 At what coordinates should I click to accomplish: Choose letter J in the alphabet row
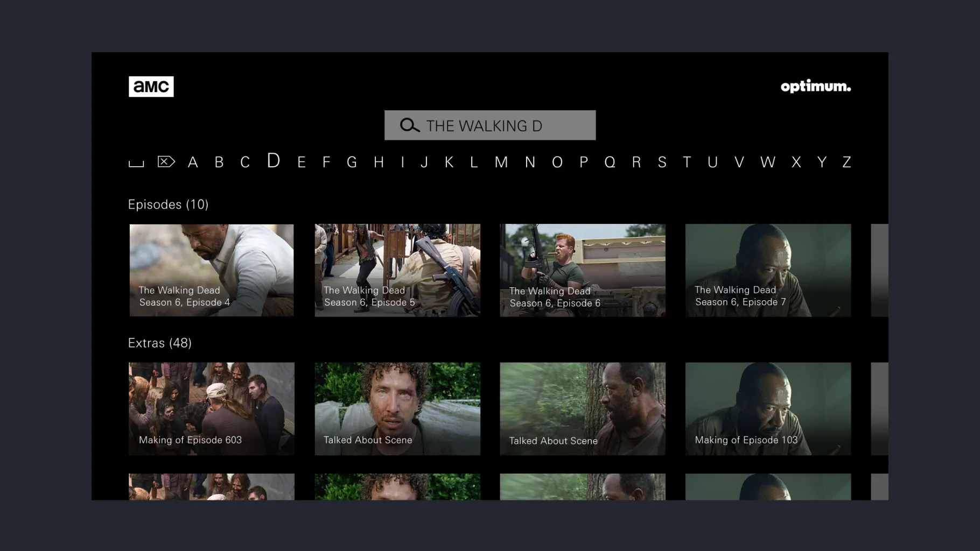[424, 162]
